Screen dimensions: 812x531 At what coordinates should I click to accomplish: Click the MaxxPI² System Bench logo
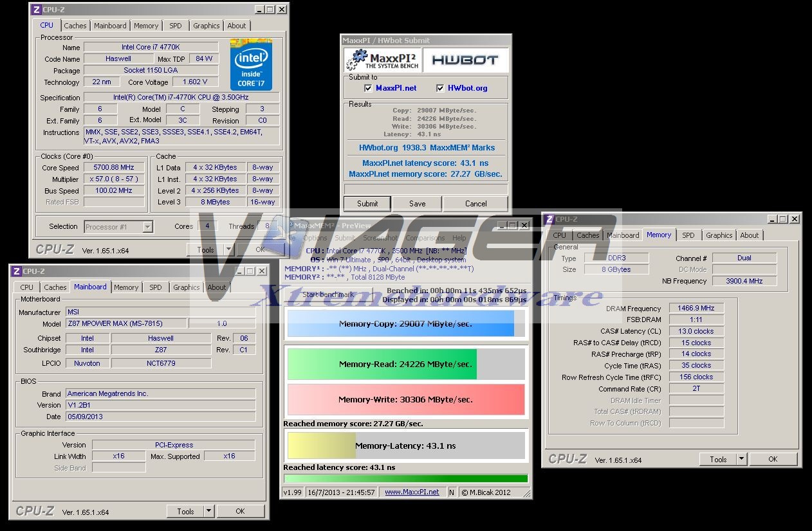coord(383,60)
